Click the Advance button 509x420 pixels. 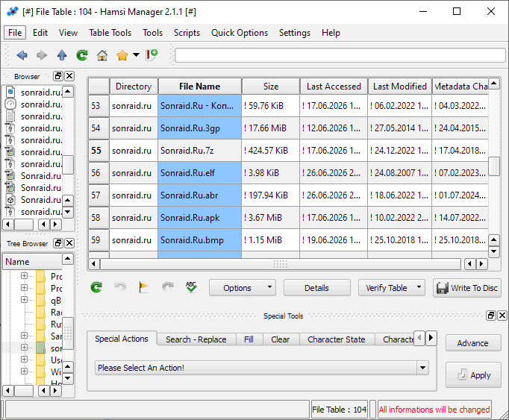pyautogui.click(x=473, y=343)
